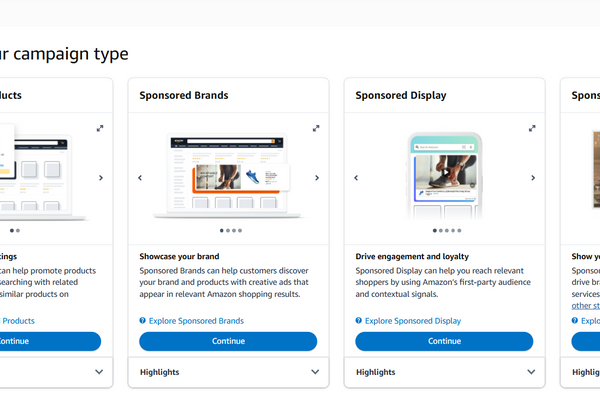Expand Highlights section under Sponsored Display
The image size is (600, 400).
click(531, 372)
